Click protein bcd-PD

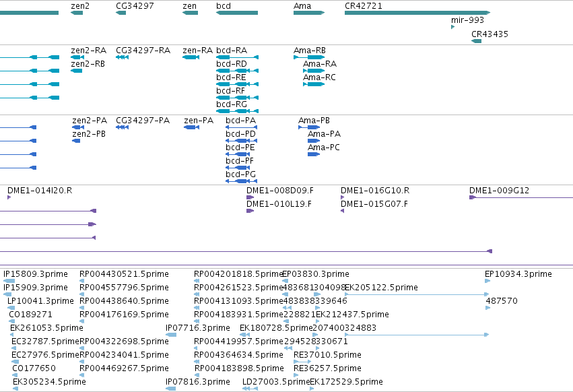coord(242,141)
